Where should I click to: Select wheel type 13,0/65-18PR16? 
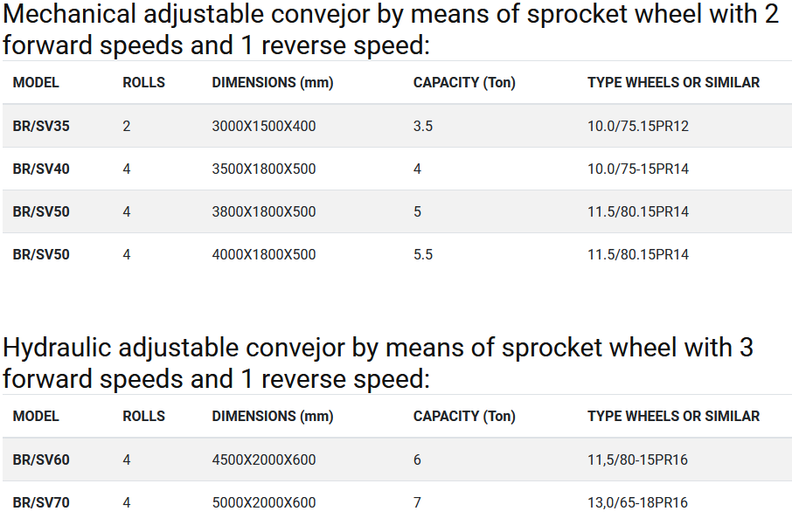tap(638, 502)
